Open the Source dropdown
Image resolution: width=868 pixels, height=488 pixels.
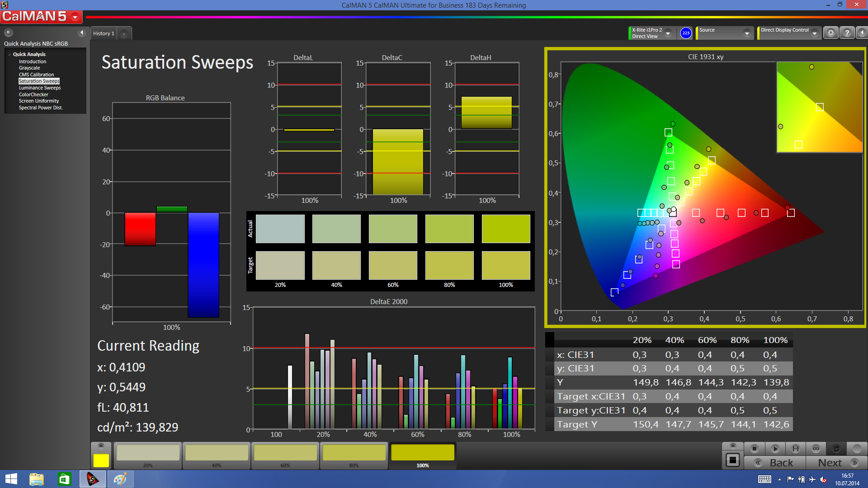pos(747,33)
